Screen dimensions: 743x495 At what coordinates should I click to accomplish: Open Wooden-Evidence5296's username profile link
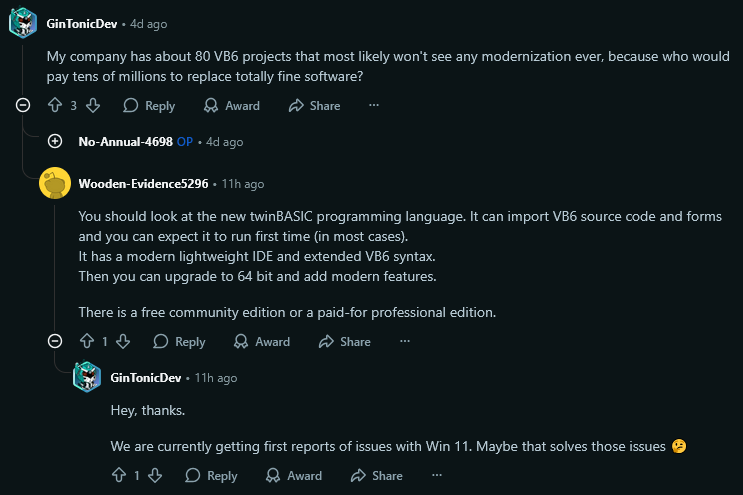[x=143, y=184]
